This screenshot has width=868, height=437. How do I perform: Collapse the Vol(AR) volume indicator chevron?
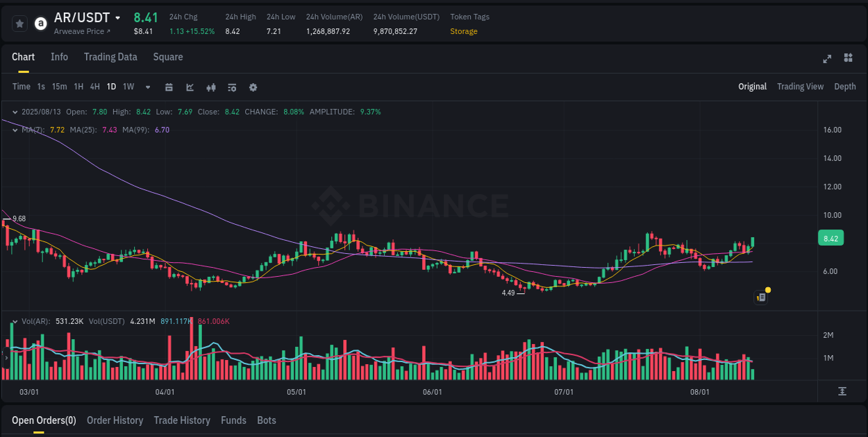click(x=15, y=321)
